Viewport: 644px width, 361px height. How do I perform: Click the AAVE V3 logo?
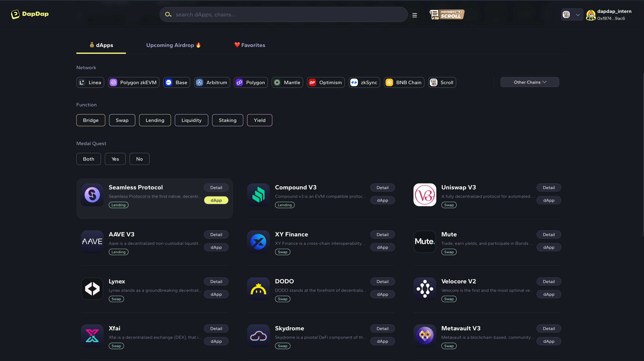click(x=92, y=242)
